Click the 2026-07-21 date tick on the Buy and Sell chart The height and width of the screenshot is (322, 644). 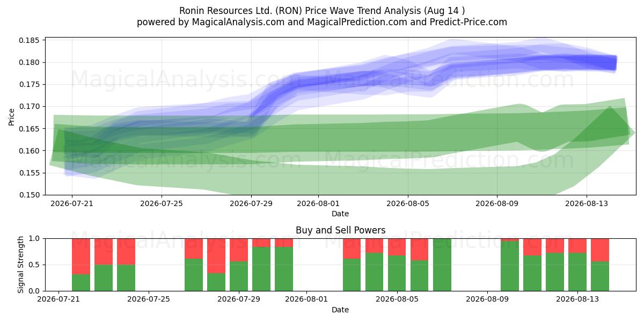(x=58, y=300)
